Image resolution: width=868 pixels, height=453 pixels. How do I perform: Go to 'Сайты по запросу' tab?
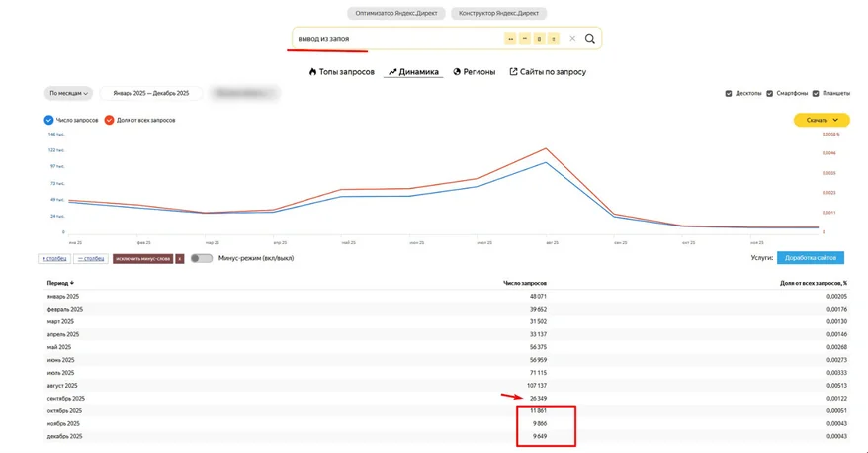[548, 72]
